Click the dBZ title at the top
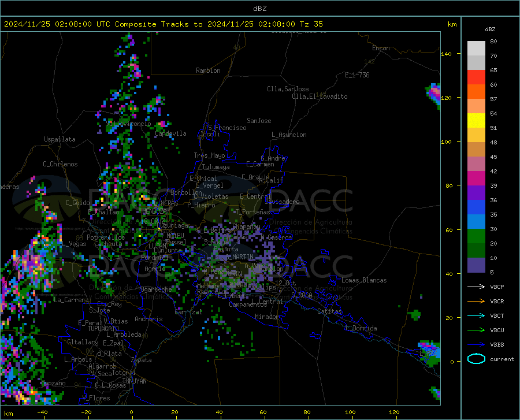The height and width of the screenshot is (420, 520). (259, 9)
